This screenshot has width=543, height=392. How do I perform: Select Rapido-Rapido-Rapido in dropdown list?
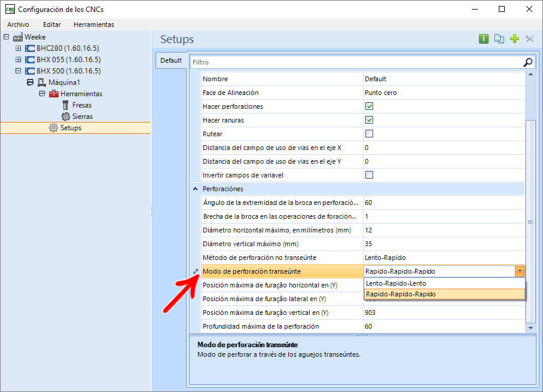click(444, 294)
